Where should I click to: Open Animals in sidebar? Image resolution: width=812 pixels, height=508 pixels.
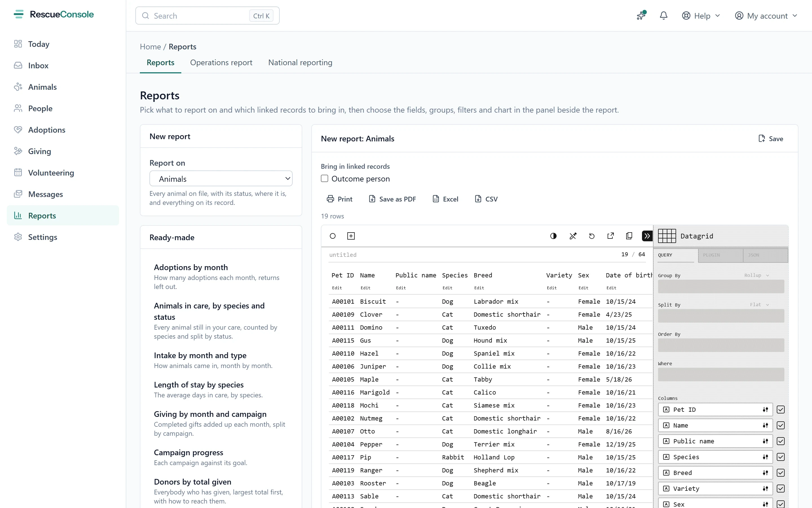point(63,87)
